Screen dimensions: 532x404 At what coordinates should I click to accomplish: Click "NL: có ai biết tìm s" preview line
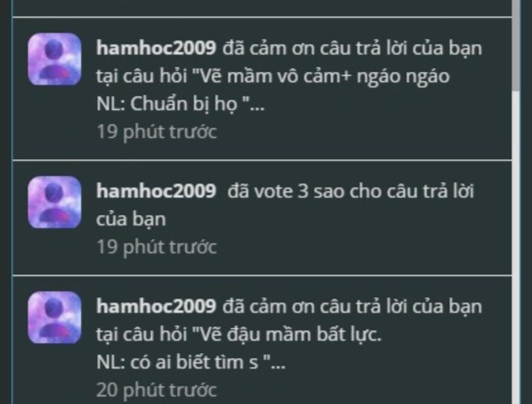pos(191,362)
